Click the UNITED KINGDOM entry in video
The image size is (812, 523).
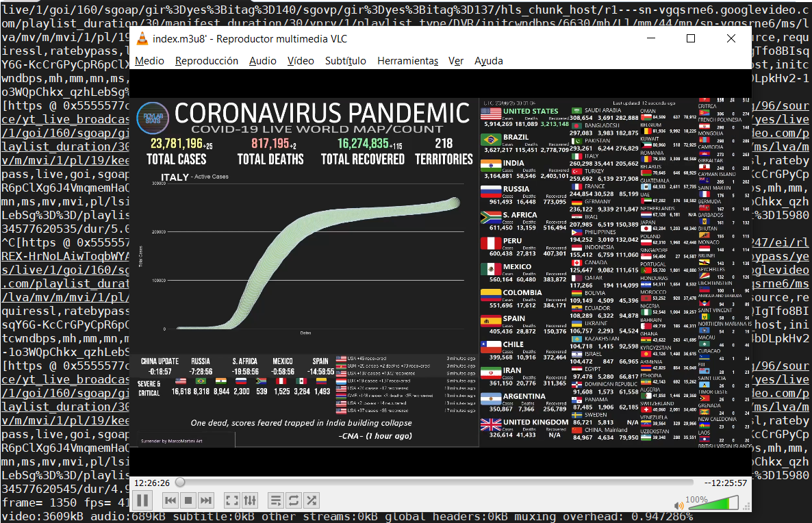(524, 428)
